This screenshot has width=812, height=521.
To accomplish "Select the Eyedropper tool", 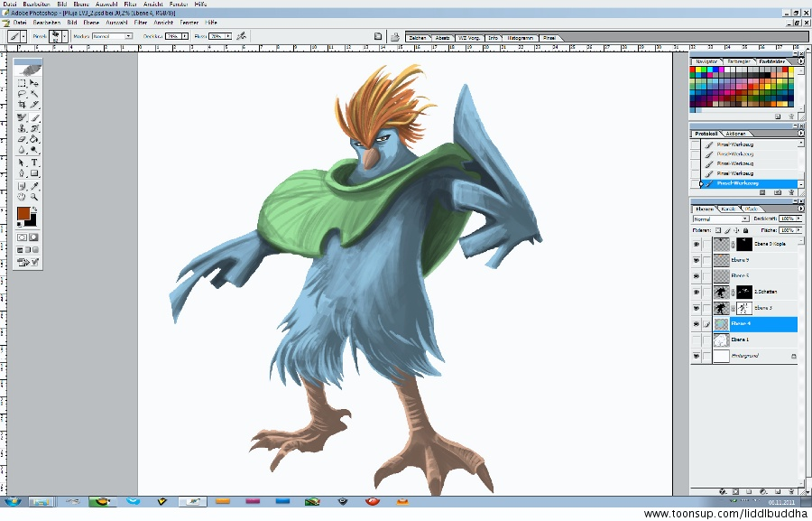I will point(34,186).
